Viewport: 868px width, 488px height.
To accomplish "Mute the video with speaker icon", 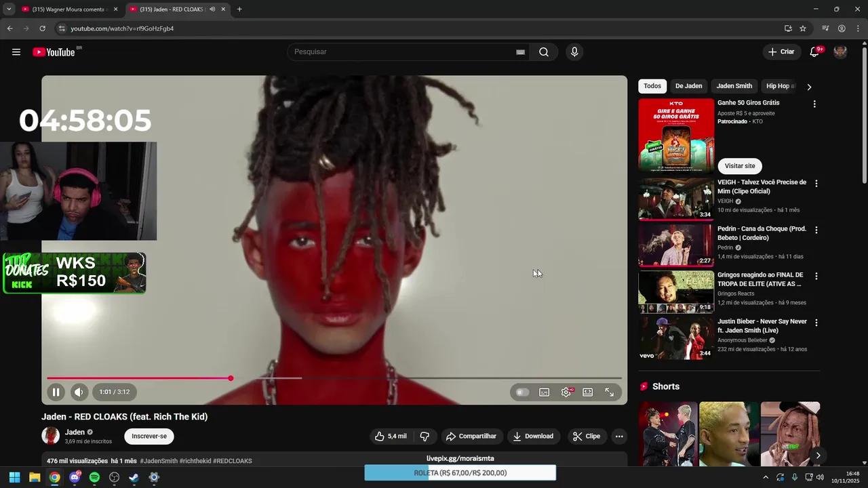I will (79, 392).
